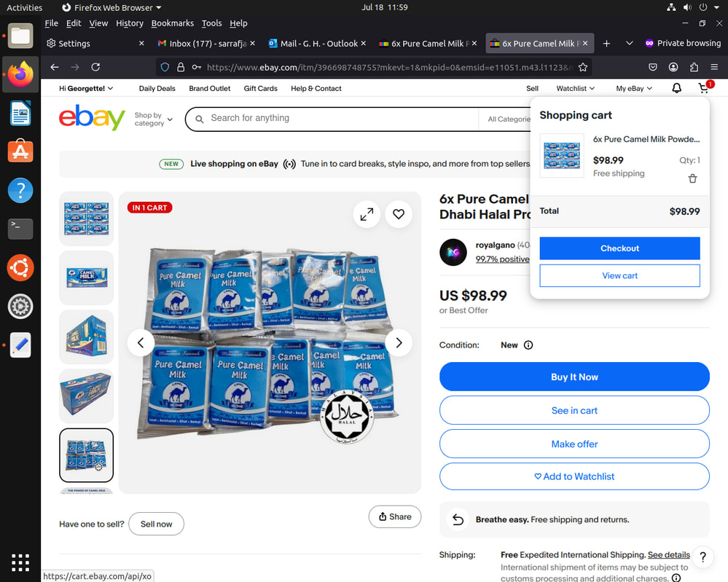Screen dimensions: 728x582
Task: Open Terminal from the dock
Action: (20, 229)
